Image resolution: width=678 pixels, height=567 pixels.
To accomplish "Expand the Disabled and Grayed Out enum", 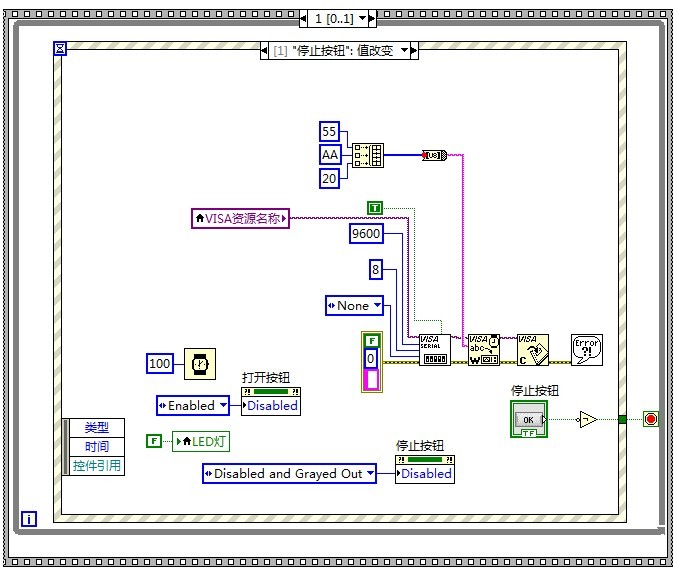I will pos(288,473).
